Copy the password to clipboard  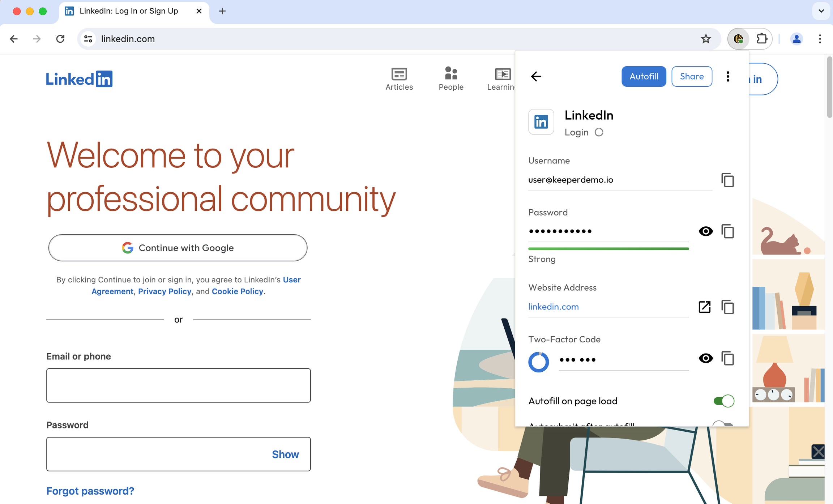[x=727, y=231]
